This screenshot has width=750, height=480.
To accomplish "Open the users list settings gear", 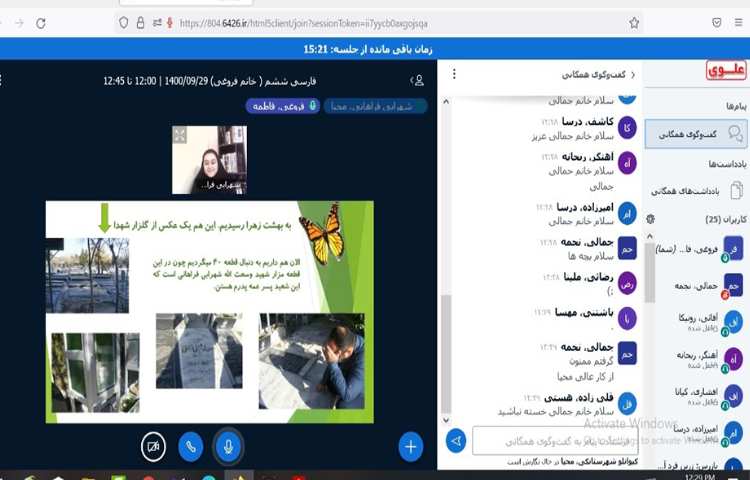I will pyautogui.click(x=650, y=219).
